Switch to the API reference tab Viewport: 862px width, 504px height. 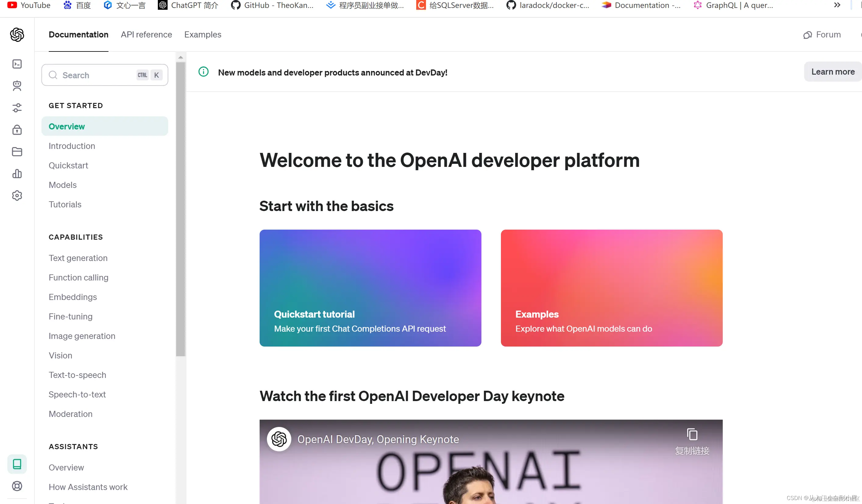pyautogui.click(x=146, y=34)
